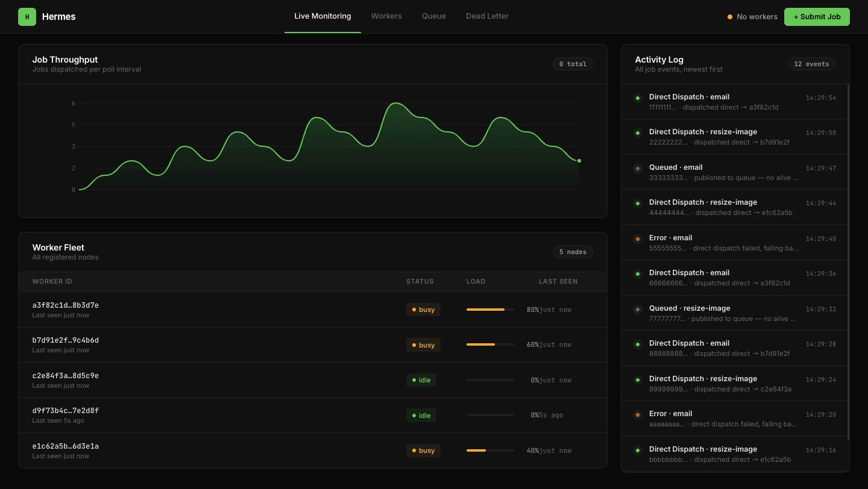The width and height of the screenshot is (868, 489).
Task: Switch to the Workers tab
Action: click(386, 16)
